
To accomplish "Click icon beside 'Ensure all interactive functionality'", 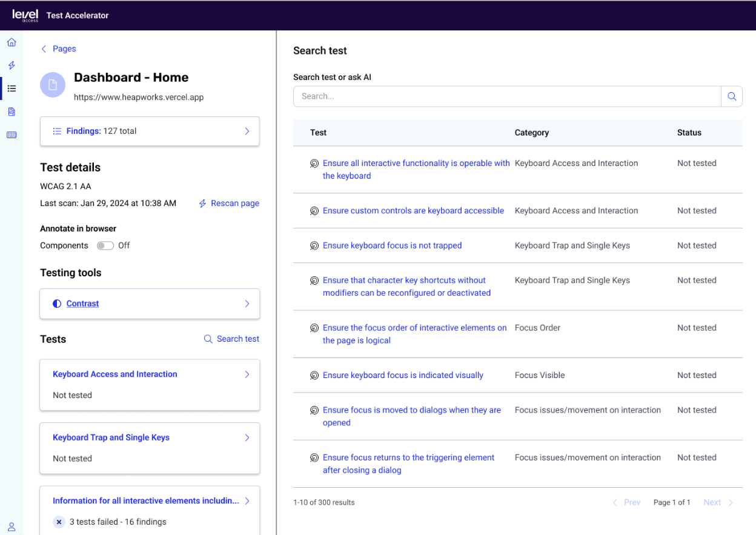I will click(314, 164).
